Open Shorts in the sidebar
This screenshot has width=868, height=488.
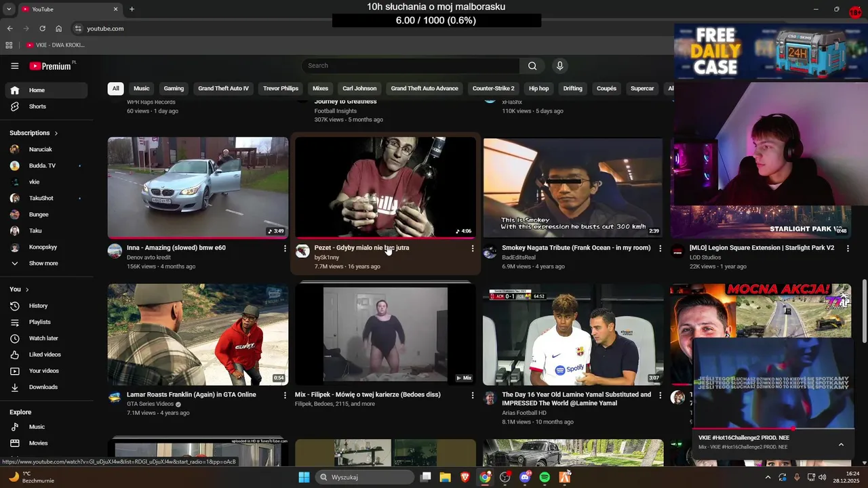46,106
